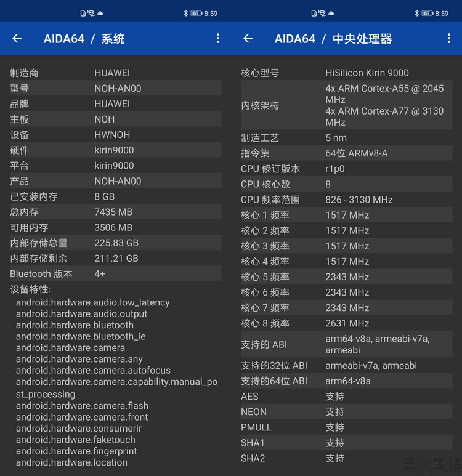This screenshot has height=476, width=462.
Task: Tap android.hardware.location entry
Action: click(71, 462)
